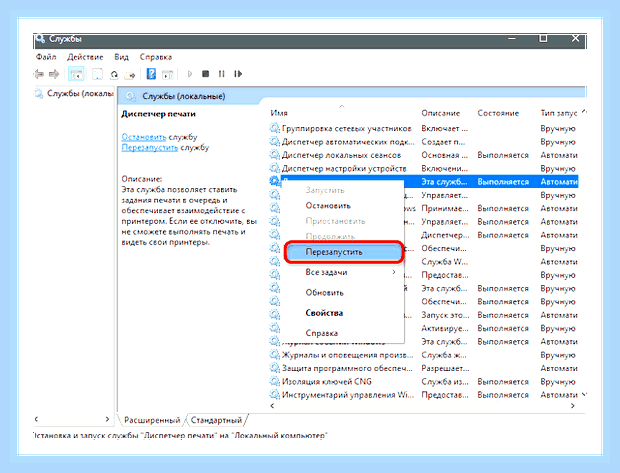Click the Служба из... description cell
Image resolution: width=620 pixels, height=473 pixels.
pyautogui.click(x=445, y=382)
